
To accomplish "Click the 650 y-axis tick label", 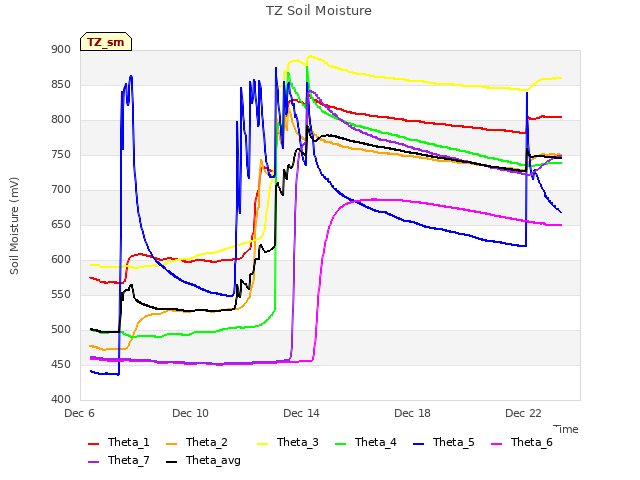I will click(x=61, y=225).
